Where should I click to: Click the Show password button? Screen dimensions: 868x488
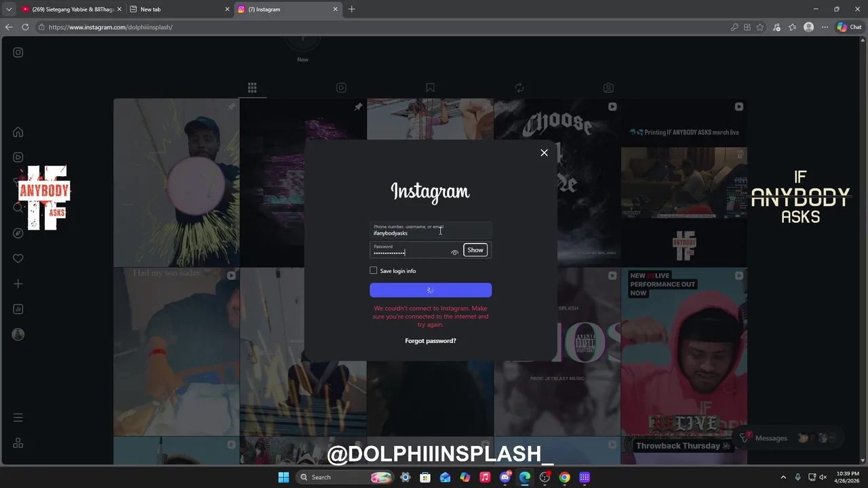475,250
